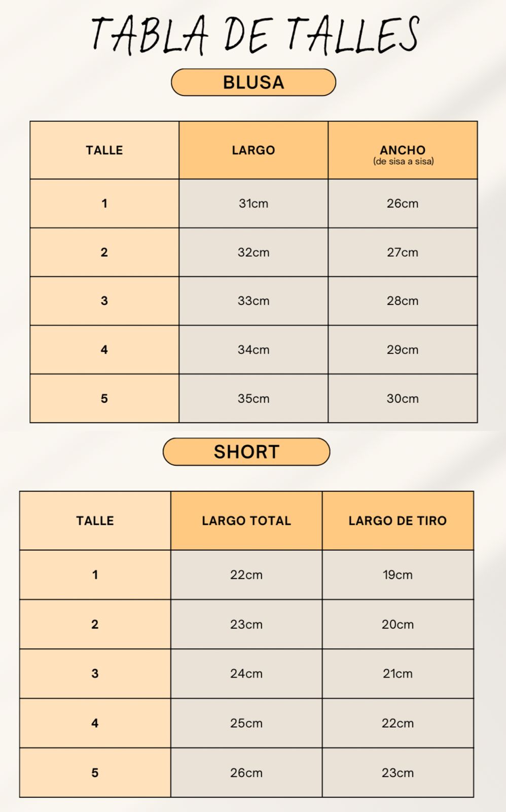Click the 31cm cell
This screenshot has width=506, height=812.
(x=254, y=204)
